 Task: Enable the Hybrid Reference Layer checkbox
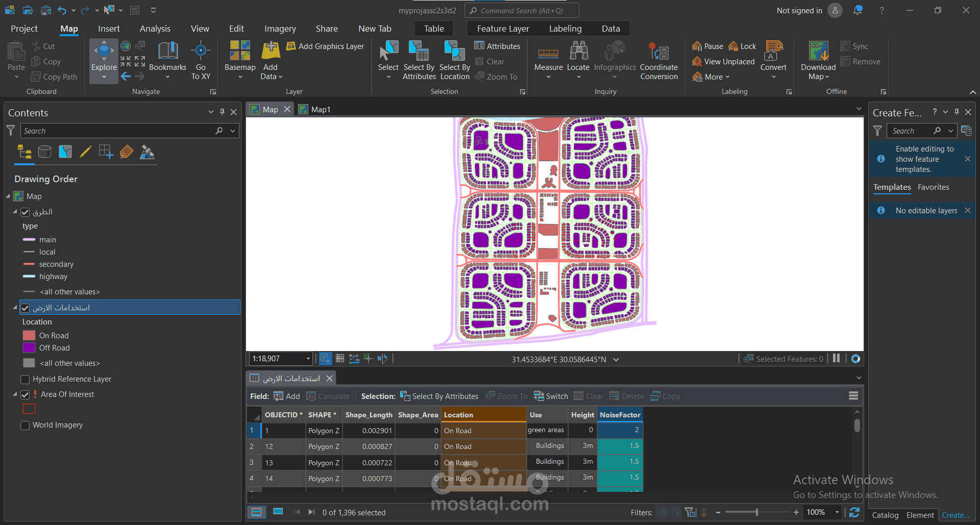click(25, 379)
